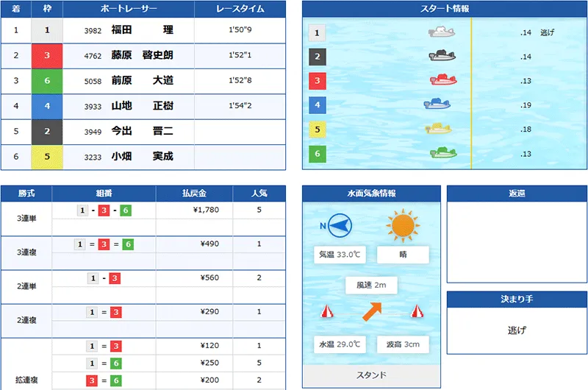Image resolution: width=588 pixels, height=390 pixels.
Task: Click the orange wind direction arrow
Action: [371, 311]
